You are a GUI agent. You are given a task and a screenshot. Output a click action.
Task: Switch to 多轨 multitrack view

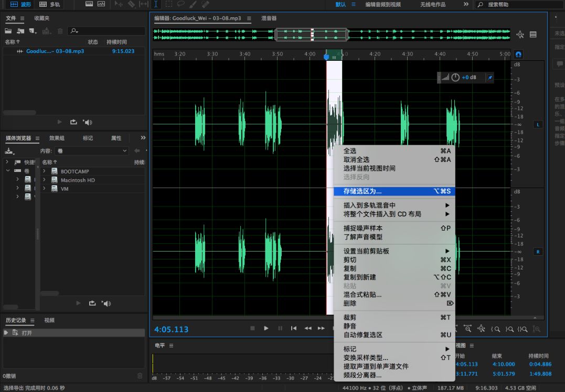50,4
